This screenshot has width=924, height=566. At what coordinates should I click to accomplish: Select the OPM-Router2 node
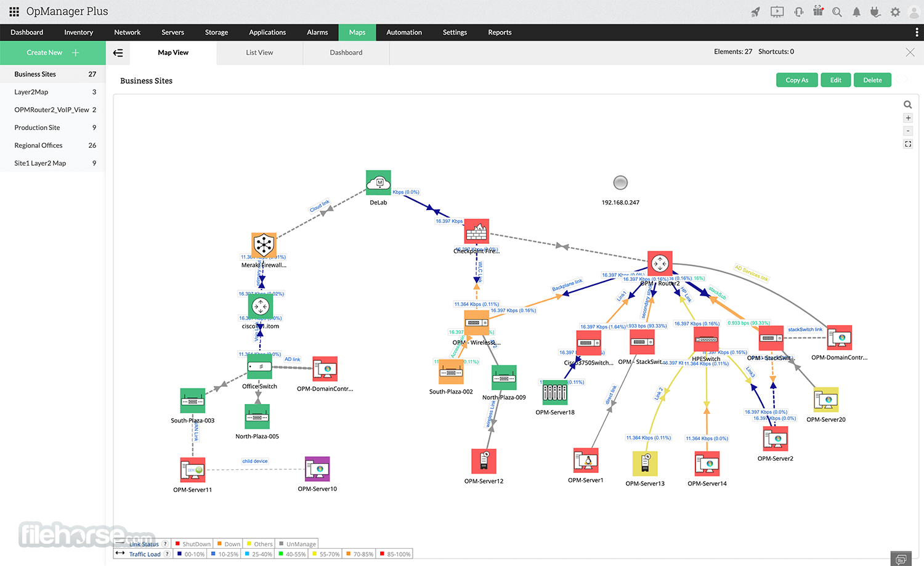point(660,264)
